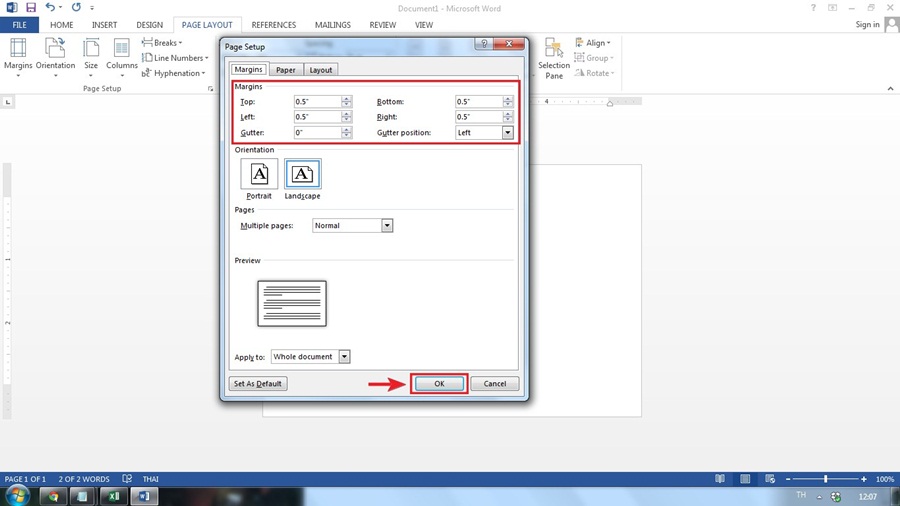The width and height of the screenshot is (900, 506).
Task: Switch to Print Layout view
Action: click(745, 478)
